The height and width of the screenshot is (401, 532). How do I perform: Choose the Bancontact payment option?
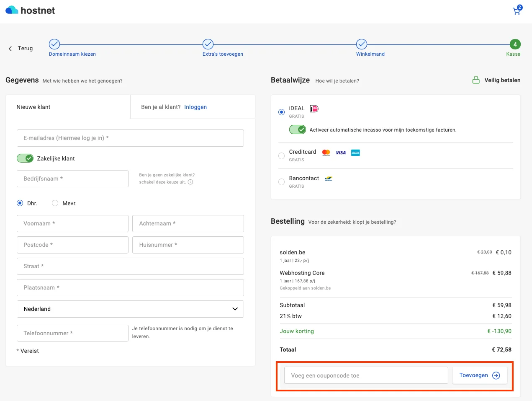pos(282,182)
